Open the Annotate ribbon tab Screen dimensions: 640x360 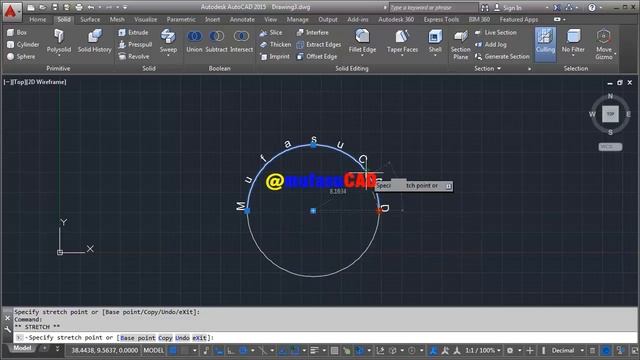click(x=242, y=19)
